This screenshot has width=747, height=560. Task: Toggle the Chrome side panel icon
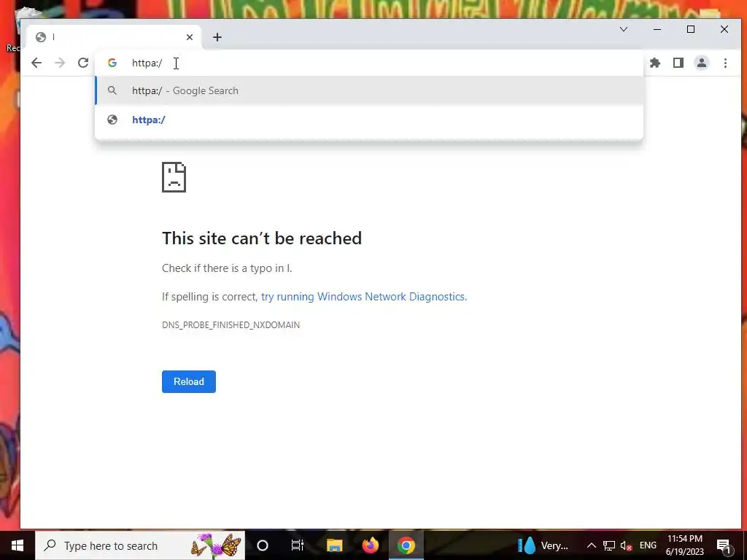pyautogui.click(x=678, y=63)
